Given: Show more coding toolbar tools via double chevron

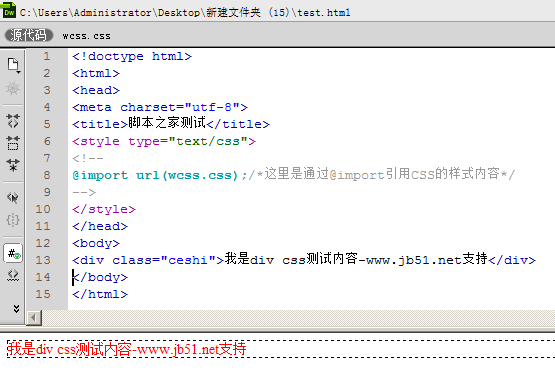Looking at the screenshot, I should pos(16,309).
